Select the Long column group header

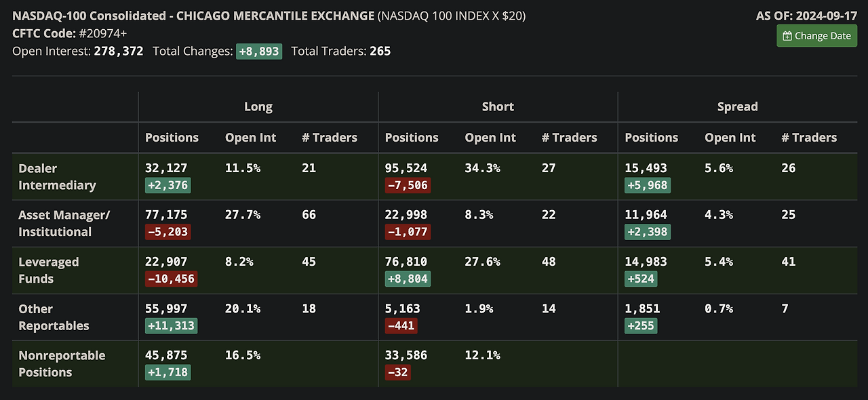pyautogui.click(x=258, y=106)
